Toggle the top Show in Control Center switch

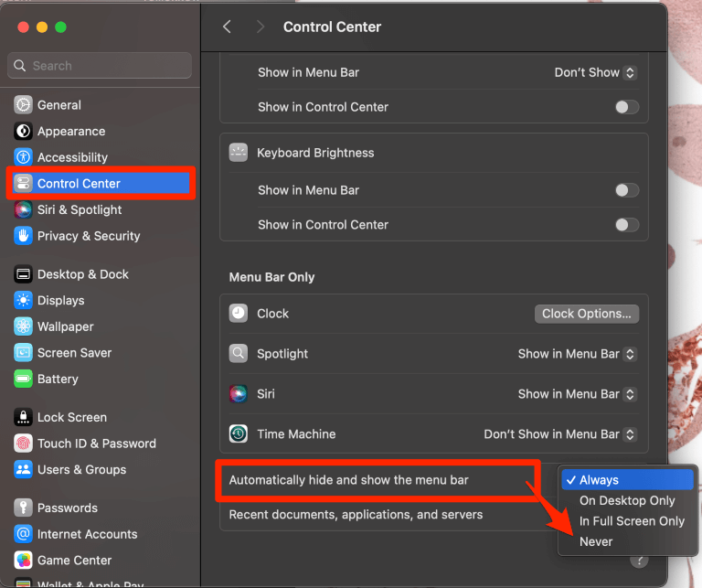point(626,107)
